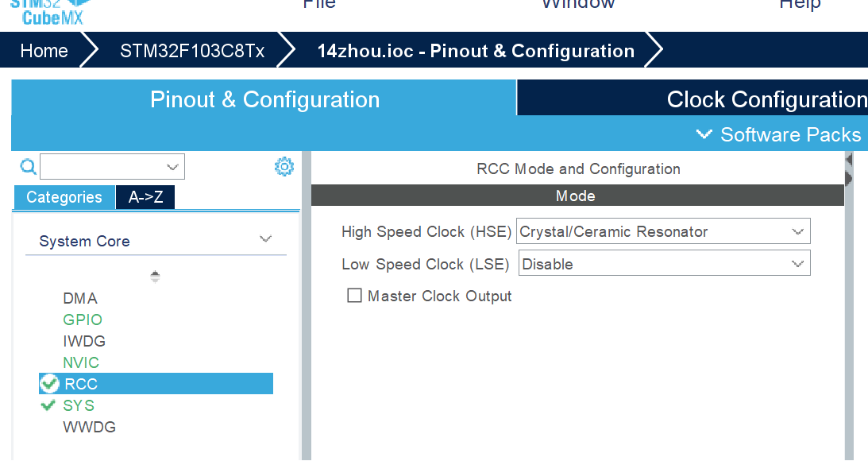Switch to Pinout & Configuration tab
Image resolution: width=868 pixels, height=461 pixels.
[x=264, y=99]
